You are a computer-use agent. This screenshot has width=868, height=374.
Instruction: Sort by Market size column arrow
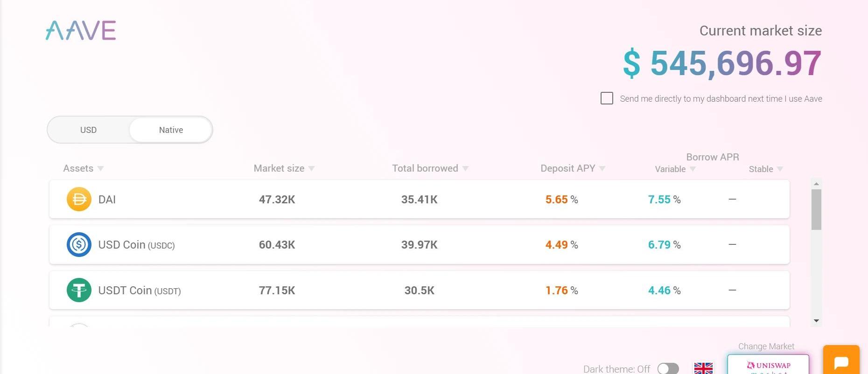pos(312,168)
